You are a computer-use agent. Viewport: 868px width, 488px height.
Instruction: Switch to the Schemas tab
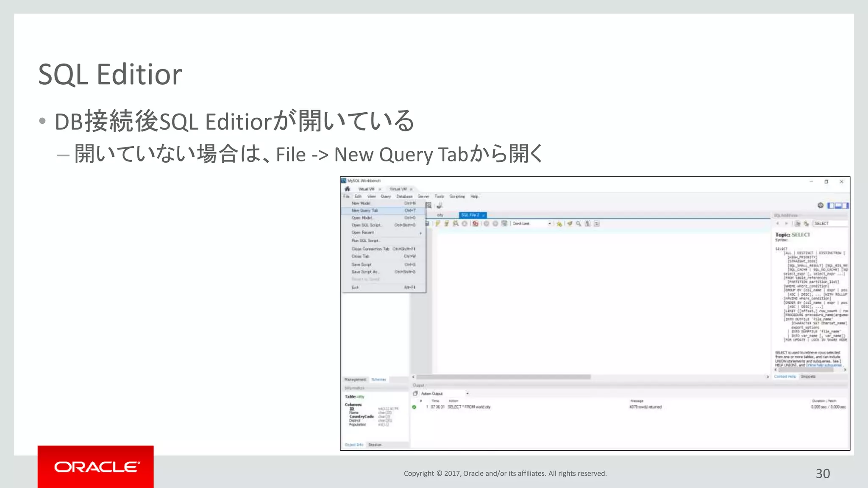pos(378,380)
